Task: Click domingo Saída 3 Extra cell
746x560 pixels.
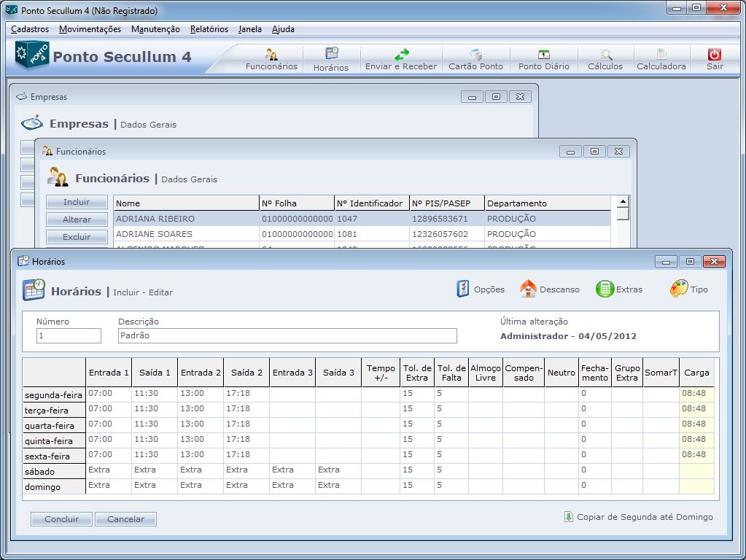Action: coord(338,485)
